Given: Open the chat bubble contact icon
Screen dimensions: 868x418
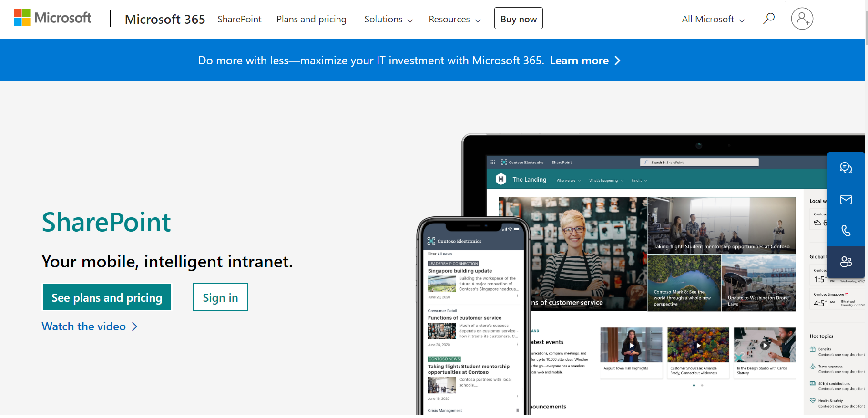Looking at the screenshot, I should coord(846,168).
